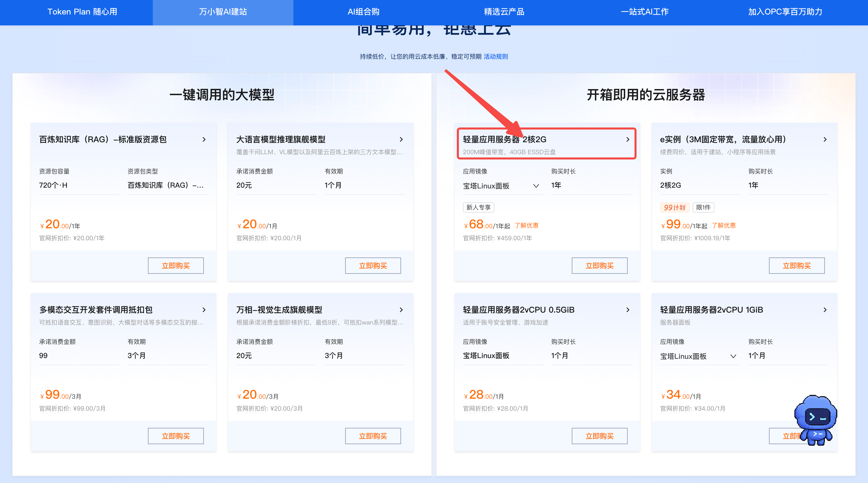Click 立即购买 for 多模态交互开发套件
868x483 pixels.
click(x=176, y=436)
